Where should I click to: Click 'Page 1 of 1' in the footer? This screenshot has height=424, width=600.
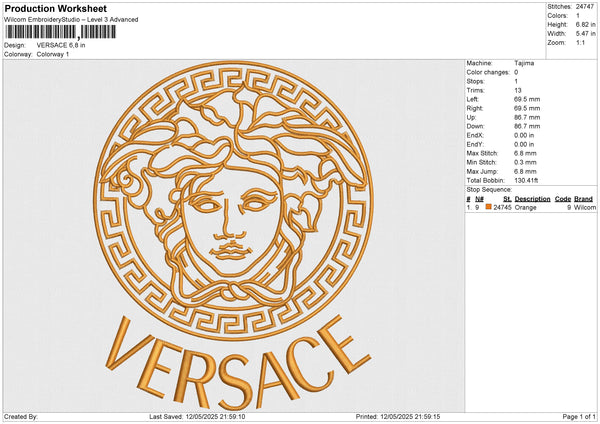pos(579,416)
